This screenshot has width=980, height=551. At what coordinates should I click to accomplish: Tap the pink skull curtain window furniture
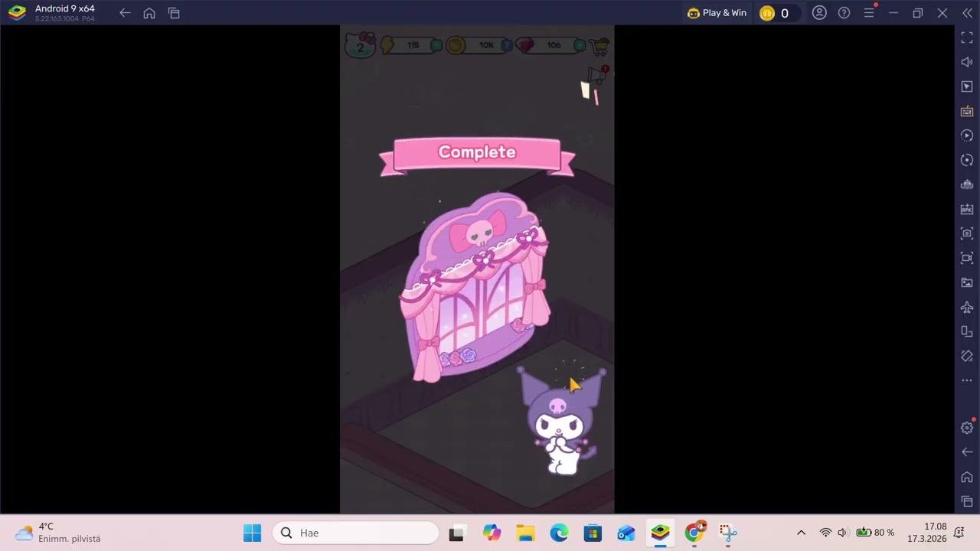[x=477, y=287]
